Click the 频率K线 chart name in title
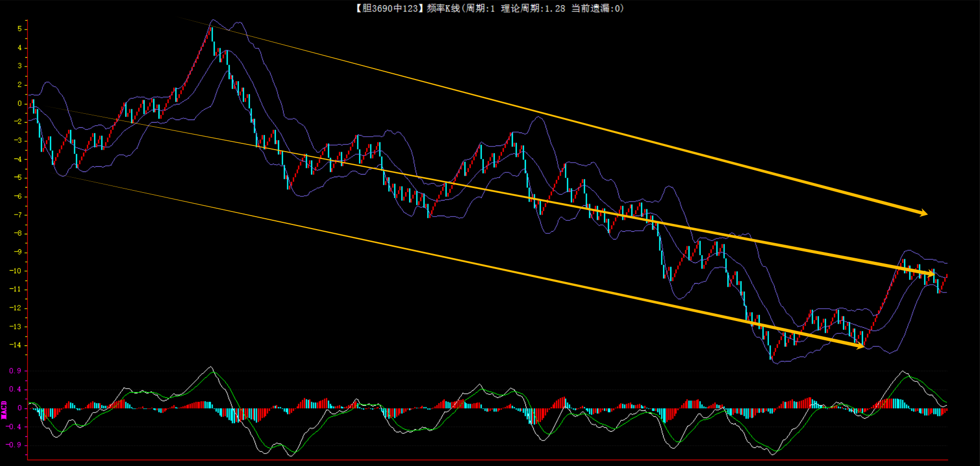980x466 pixels. tap(443, 8)
